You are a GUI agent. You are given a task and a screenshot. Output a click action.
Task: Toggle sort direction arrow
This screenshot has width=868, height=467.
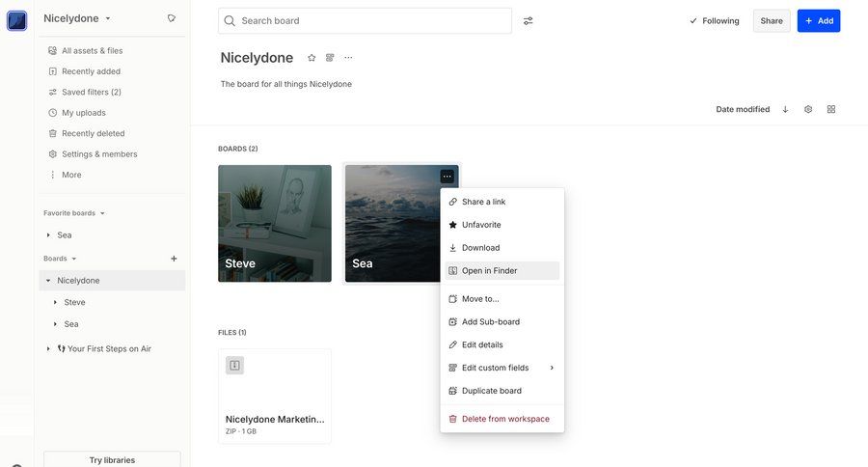(785, 109)
